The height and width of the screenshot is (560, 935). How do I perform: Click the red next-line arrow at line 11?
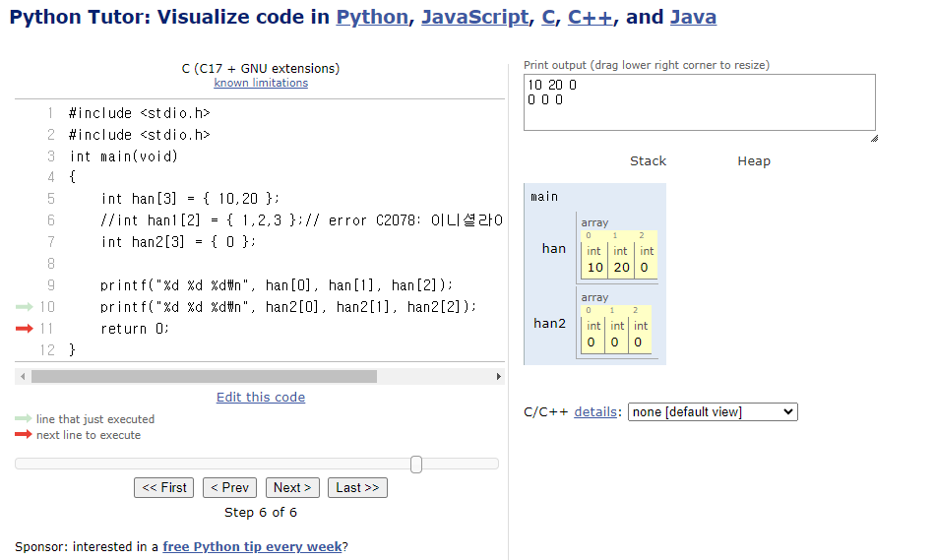[x=24, y=328]
